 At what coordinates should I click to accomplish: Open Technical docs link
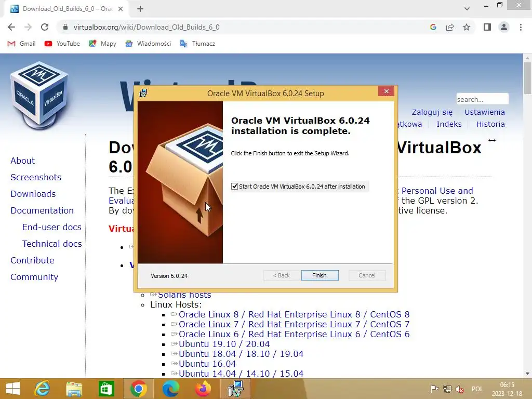[52, 244]
